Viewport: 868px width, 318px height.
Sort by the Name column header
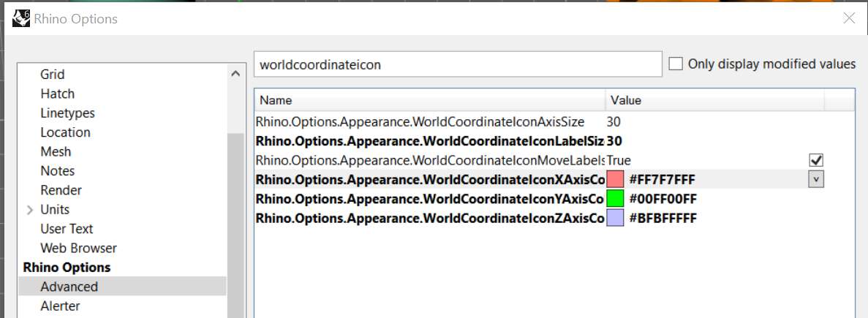pyautogui.click(x=430, y=100)
